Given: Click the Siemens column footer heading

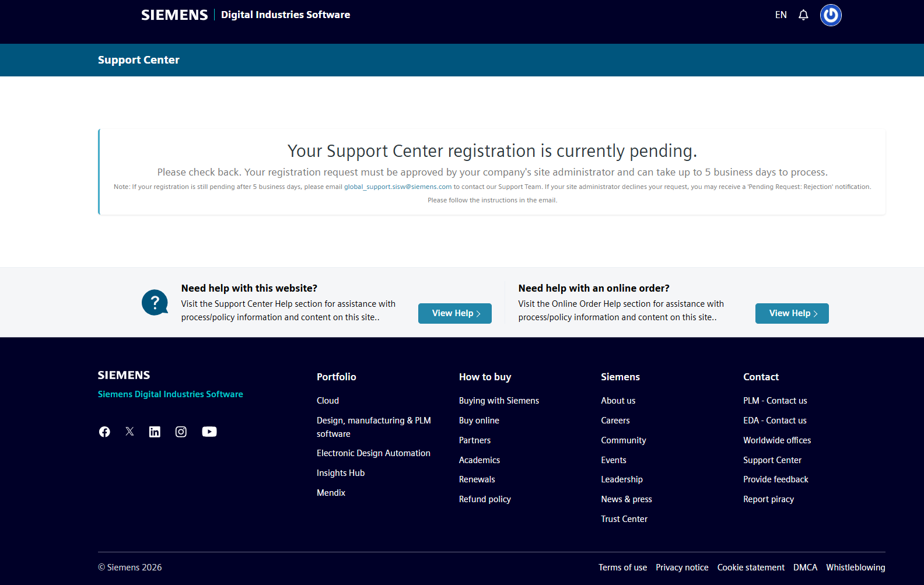Looking at the screenshot, I should [x=620, y=377].
